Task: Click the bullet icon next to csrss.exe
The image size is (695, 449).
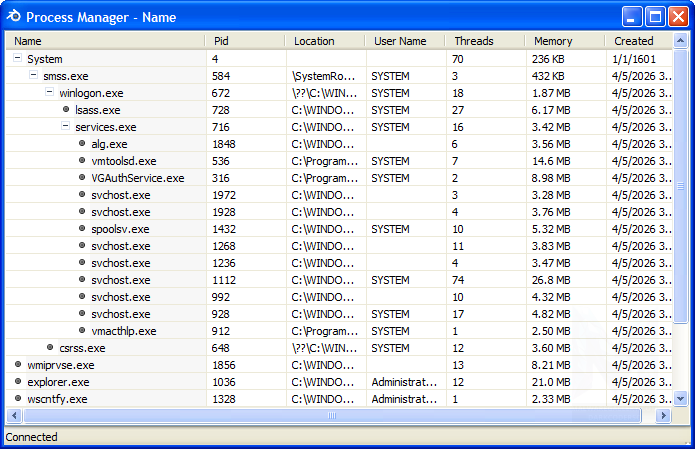Action: (x=50, y=348)
